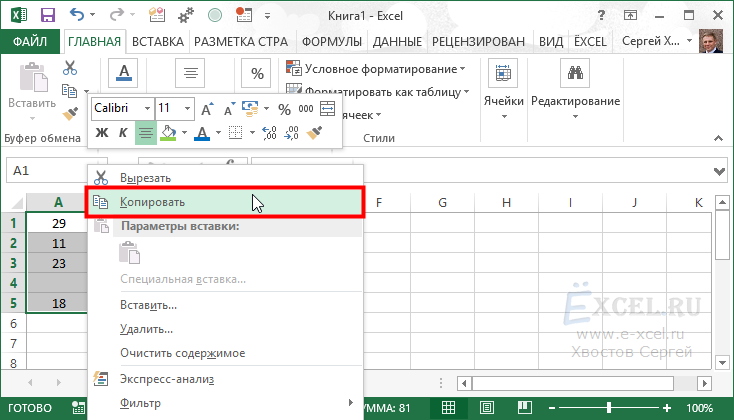The height and width of the screenshot is (420, 734).
Task: Click the Undo arrow icon
Action: click(x=76, y=15)
